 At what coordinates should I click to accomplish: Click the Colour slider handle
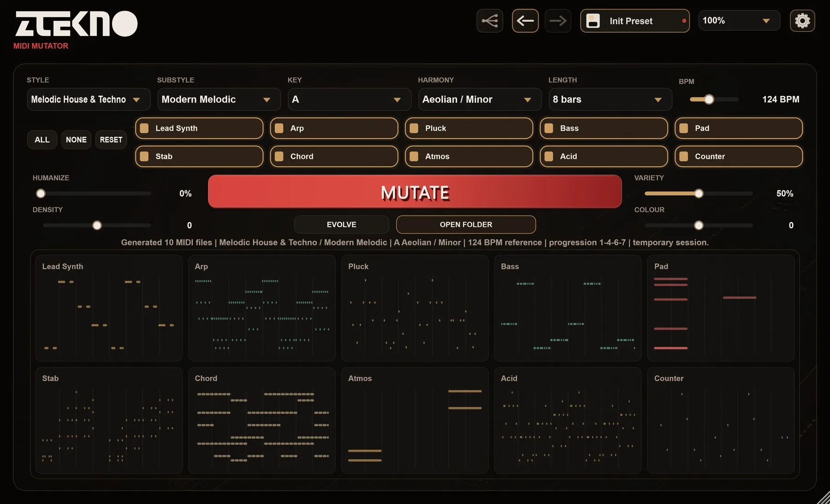click(x=699, y=225)
